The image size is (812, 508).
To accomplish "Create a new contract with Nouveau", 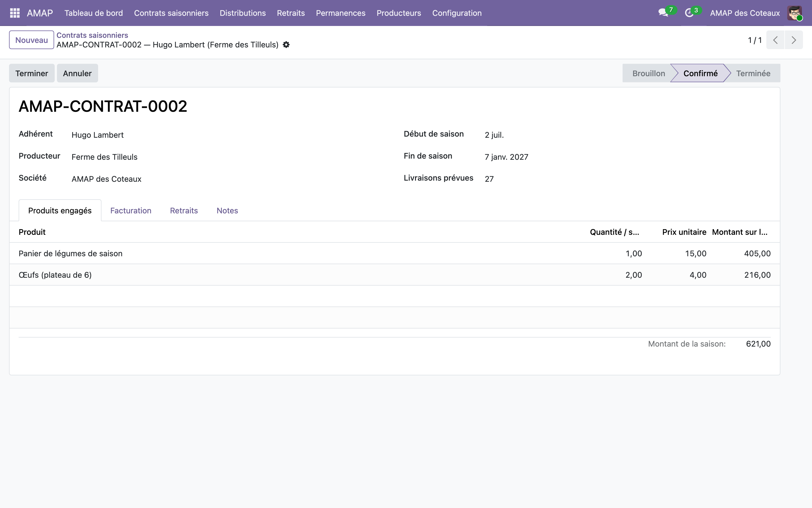I will click(32, 40).
